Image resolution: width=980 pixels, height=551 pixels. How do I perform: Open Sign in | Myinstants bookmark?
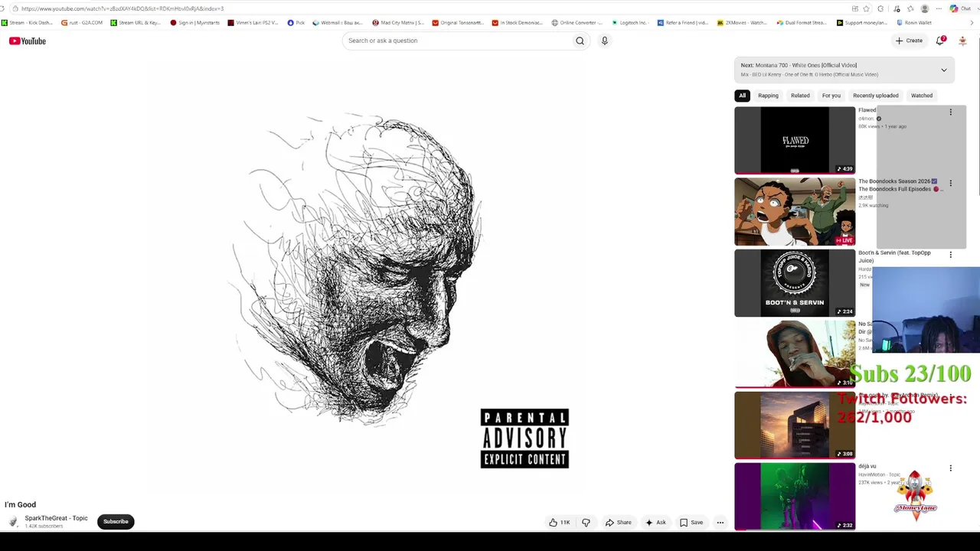click(194, 23)
